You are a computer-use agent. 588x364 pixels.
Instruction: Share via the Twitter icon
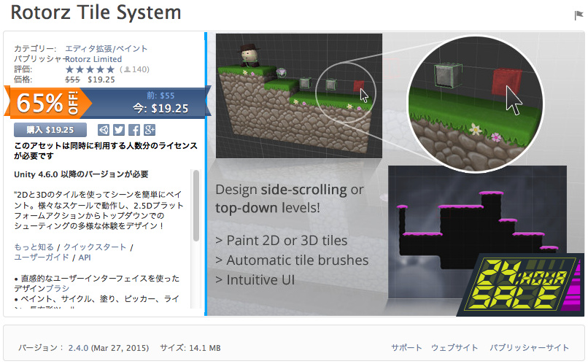pyautogui.click(x=119, y=130)
